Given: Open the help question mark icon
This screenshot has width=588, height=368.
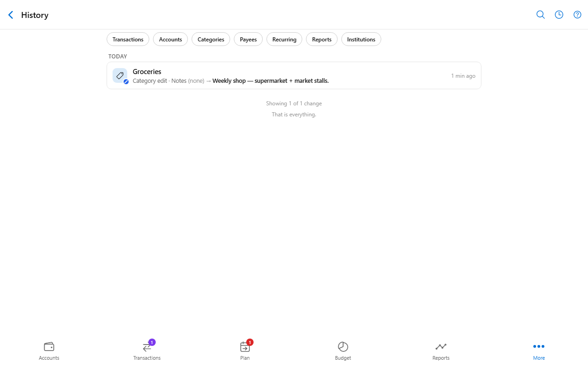Looking at the screenshot, I should click(x=577, y=15).
